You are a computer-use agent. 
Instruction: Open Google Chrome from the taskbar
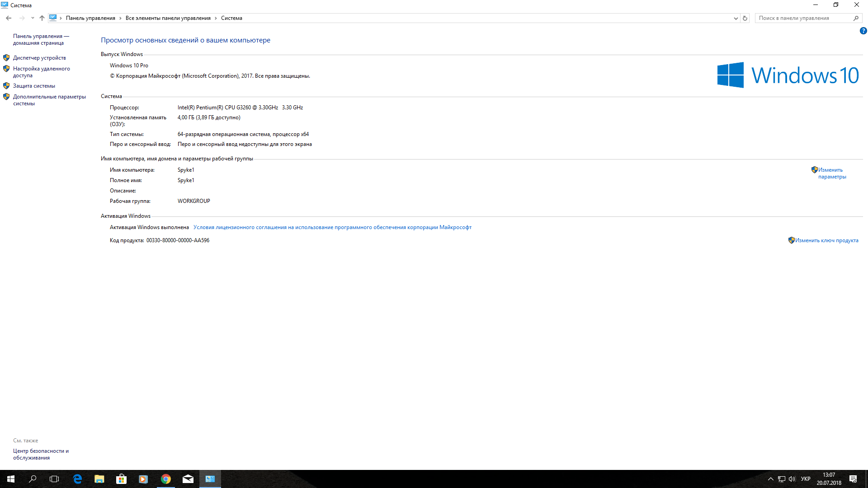[166, 479]
